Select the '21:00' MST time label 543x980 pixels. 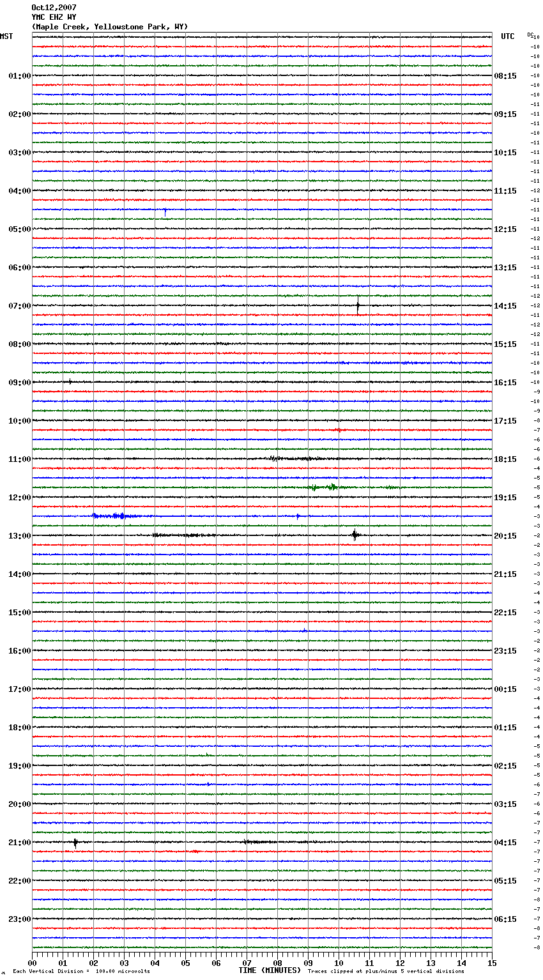(x=19, y=843)
